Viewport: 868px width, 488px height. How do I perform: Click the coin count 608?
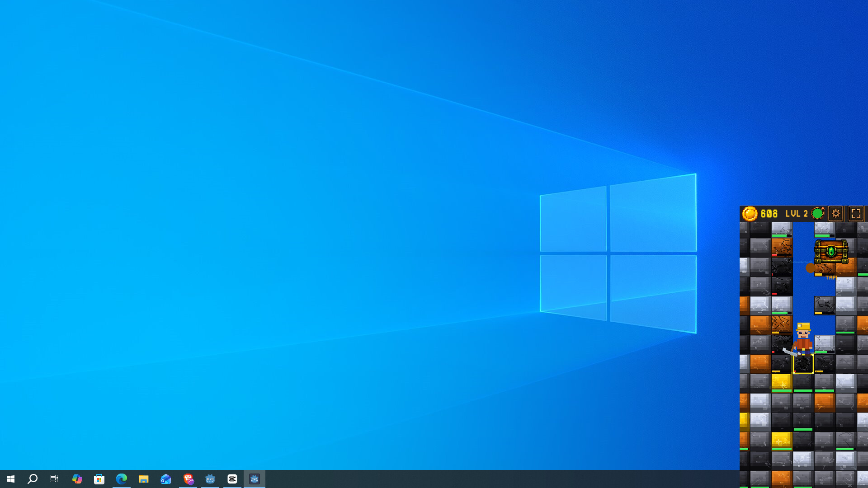tap(769, 213)
